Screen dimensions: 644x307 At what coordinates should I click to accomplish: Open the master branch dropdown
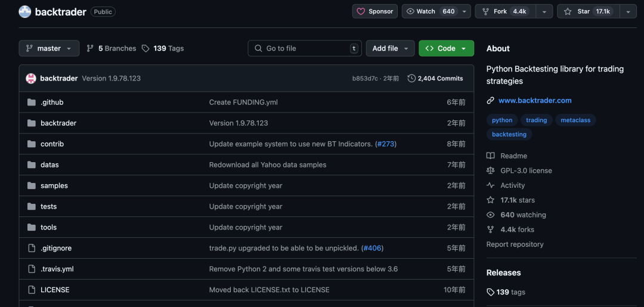pyautogui.click(x=49, y=48)
